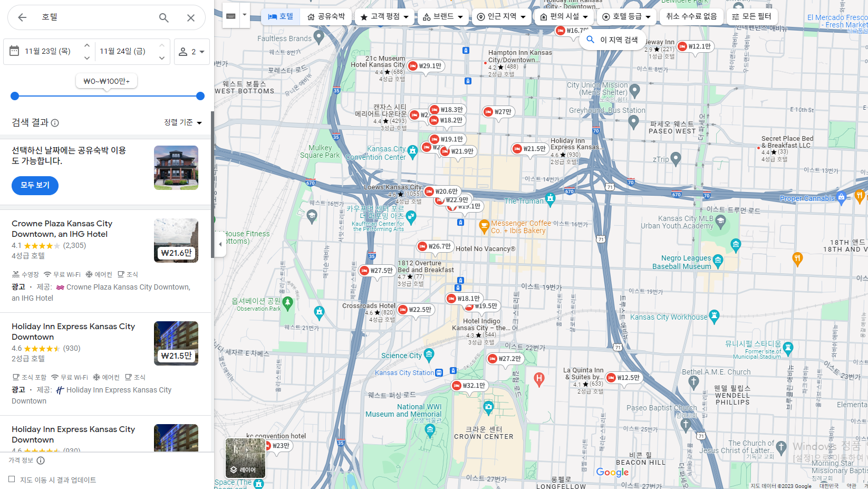Click ₩29.1만 hotel price marker
The image size is (868, 489).
click(426, 66)
